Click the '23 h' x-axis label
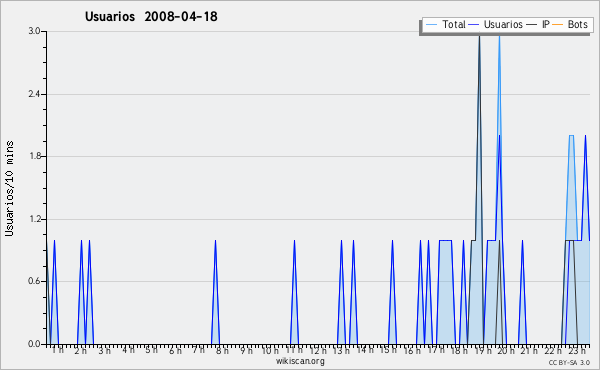The height and width of the screenshot is (370, 600). coord(577,350)
